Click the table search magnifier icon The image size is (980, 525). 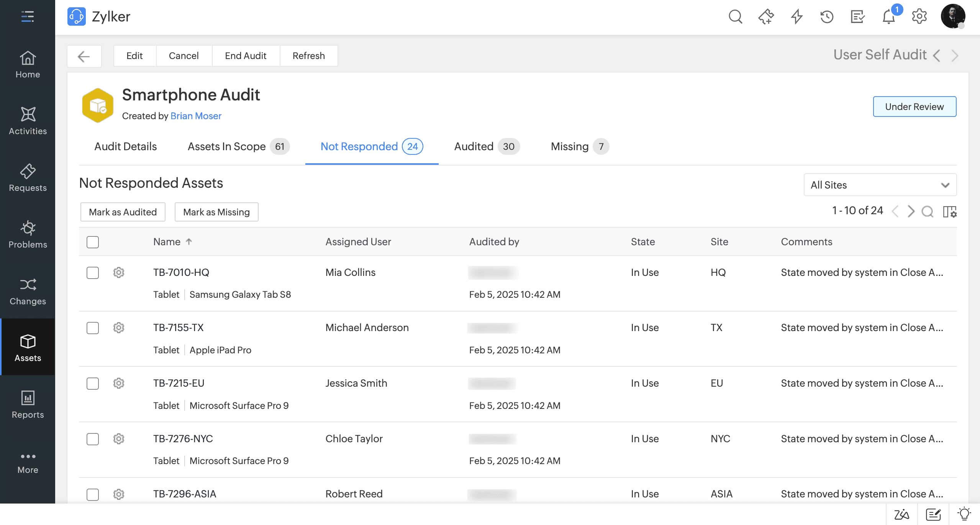(x=927, y=212)
